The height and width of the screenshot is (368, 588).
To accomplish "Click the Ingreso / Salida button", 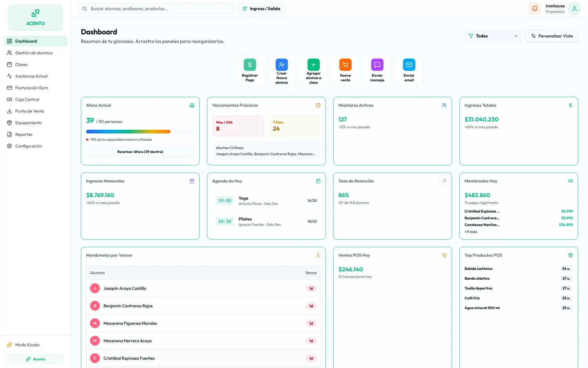I will pos(261,9).
